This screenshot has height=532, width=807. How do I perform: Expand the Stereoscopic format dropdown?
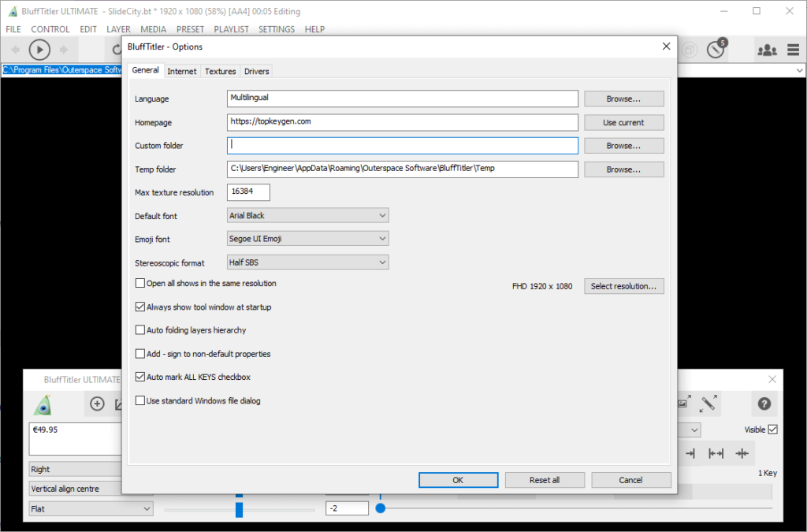[x=308, y=262]
